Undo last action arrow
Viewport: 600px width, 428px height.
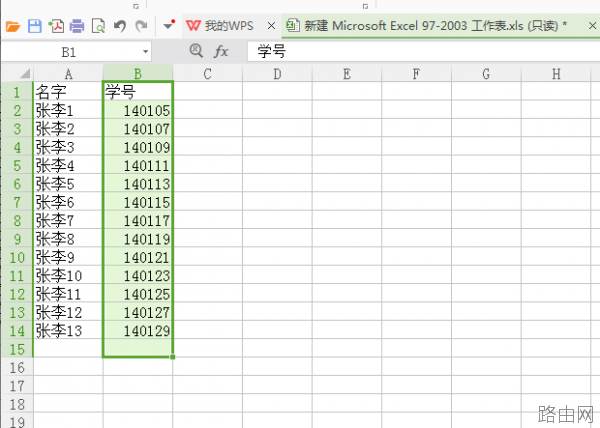[120, 26]
